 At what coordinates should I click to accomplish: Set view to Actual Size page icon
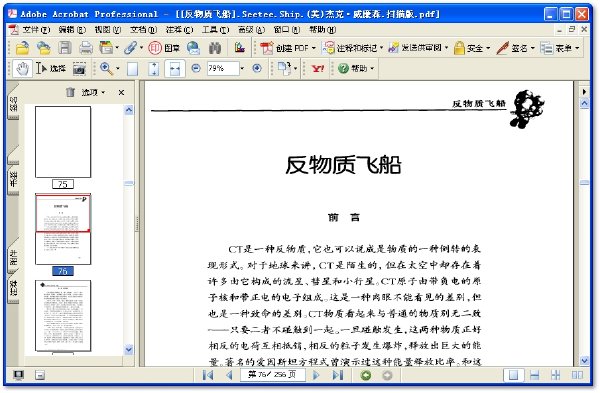pyautogui.click(x=132, y=69)
